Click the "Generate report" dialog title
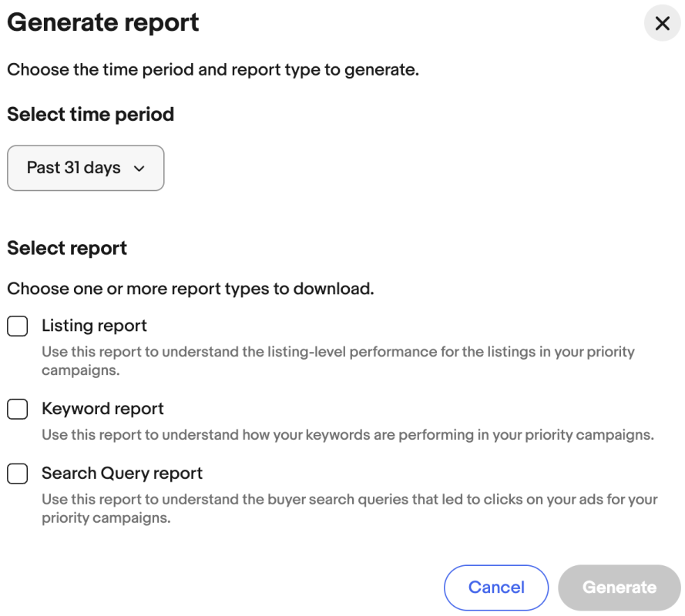This screenshot has width=685, height=616. pyautogui.click(x=103, y=23)
